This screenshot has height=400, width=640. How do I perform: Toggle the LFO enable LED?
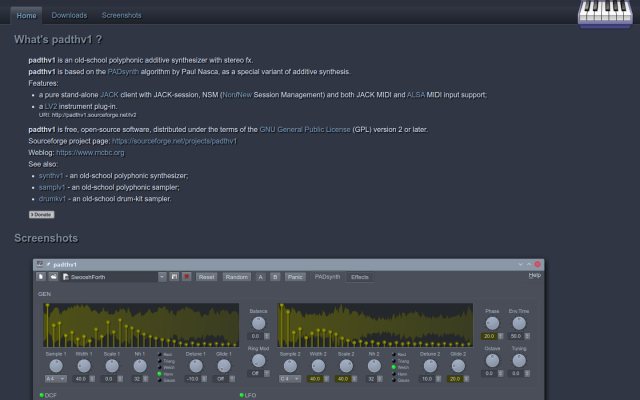coord(241,395)
